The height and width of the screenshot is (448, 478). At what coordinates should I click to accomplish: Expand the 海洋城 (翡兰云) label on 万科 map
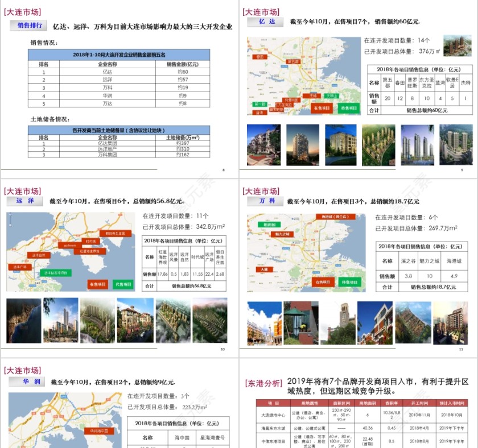(x=335, y=217)
